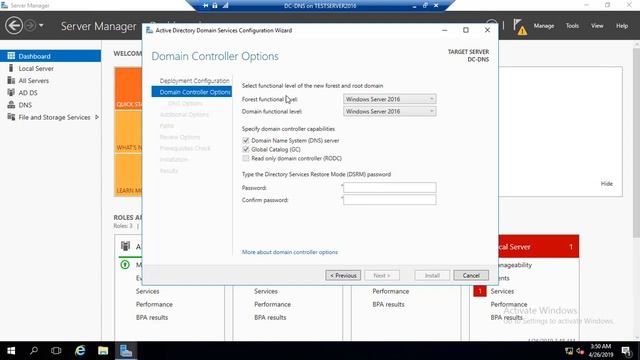640x360 pixels.
Task: Open Domain functional level dropdown
Action: [389, 111]
